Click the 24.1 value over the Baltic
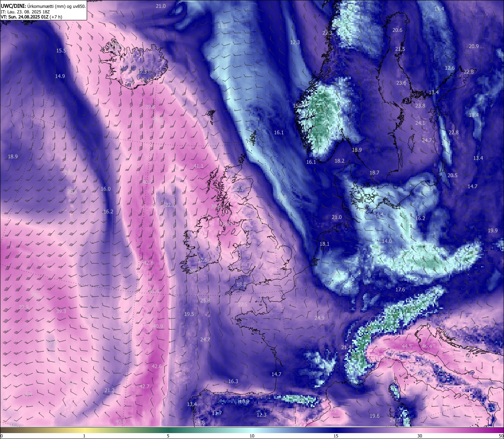 420,123
